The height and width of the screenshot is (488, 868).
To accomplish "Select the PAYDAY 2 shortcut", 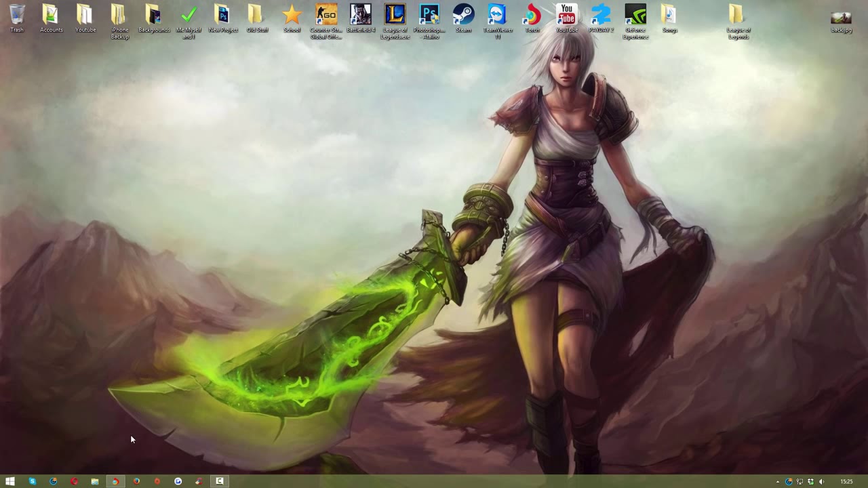I will point(601,18).
